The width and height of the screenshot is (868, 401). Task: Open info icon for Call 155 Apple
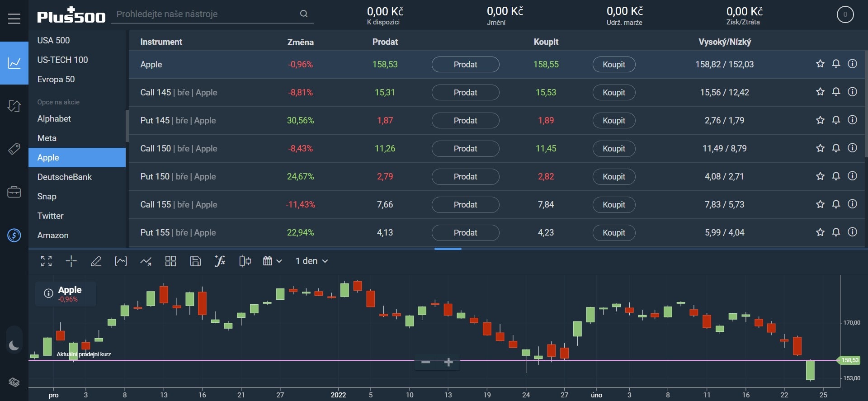click(x=852, y=204)
